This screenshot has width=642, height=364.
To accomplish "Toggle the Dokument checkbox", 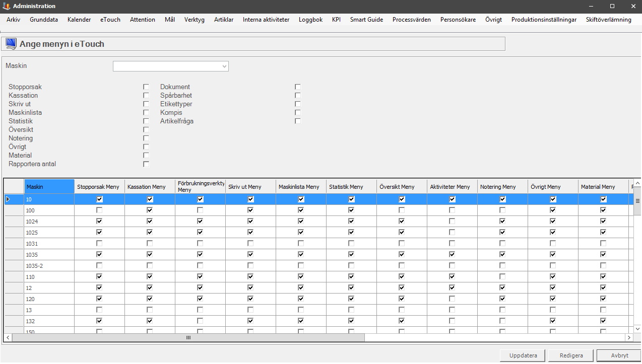I will [298, 87].
